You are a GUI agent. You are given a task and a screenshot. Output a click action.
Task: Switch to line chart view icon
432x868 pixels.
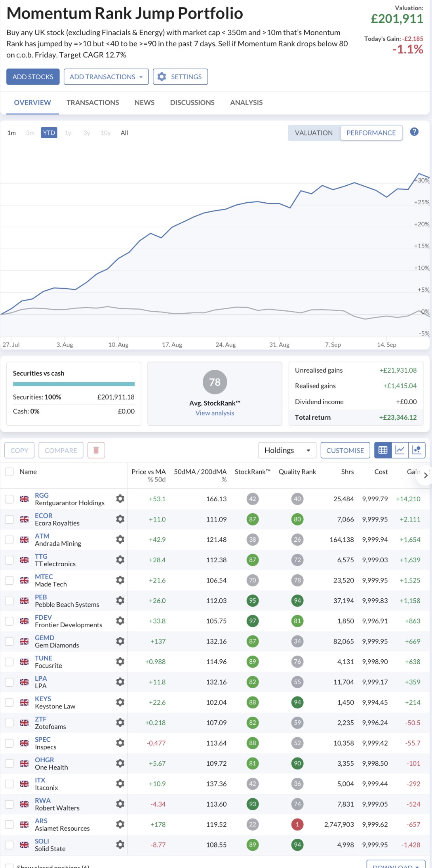tap(400, 450)
